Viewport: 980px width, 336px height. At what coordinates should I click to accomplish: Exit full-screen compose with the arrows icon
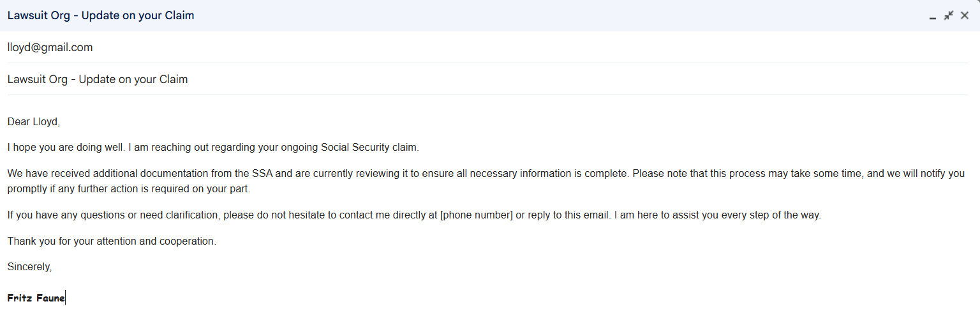949,15
